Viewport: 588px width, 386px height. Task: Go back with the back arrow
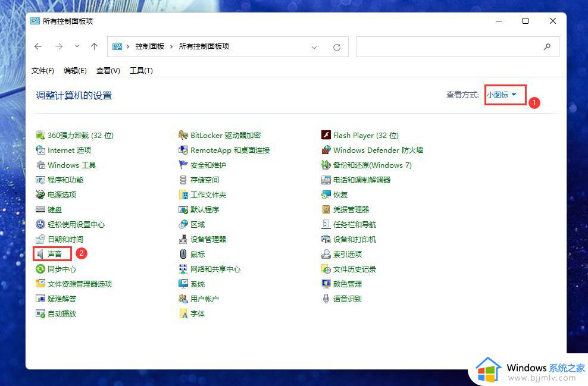point(38,46)
